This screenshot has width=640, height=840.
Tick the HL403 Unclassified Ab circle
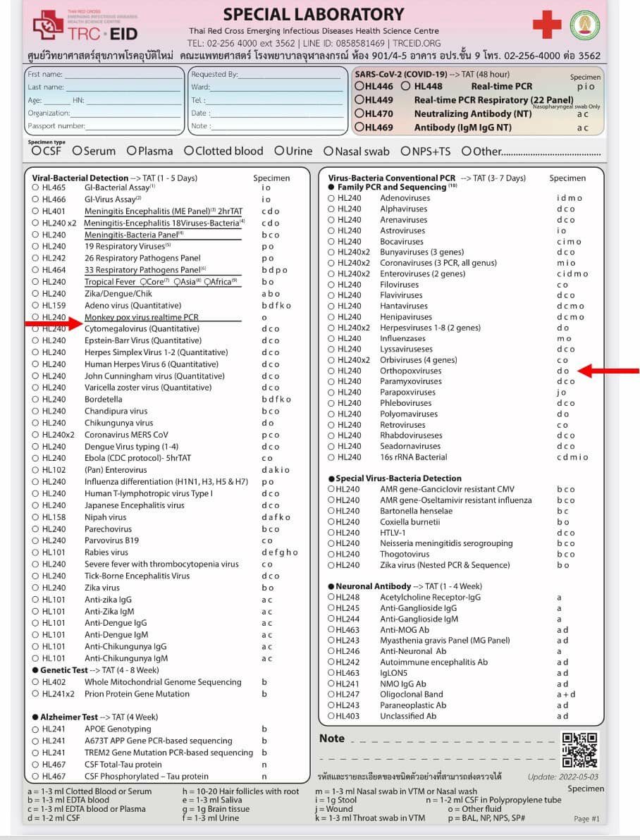coord(331,716)
